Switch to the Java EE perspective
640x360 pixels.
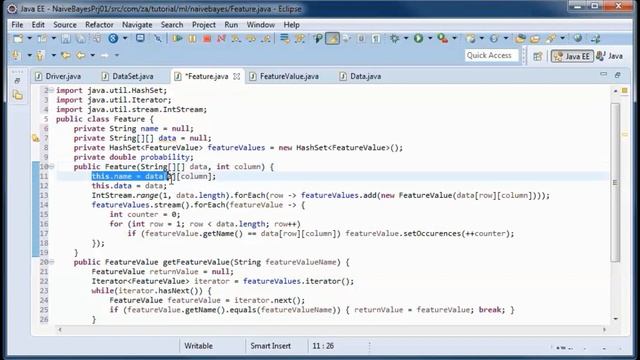click(572, 56)
